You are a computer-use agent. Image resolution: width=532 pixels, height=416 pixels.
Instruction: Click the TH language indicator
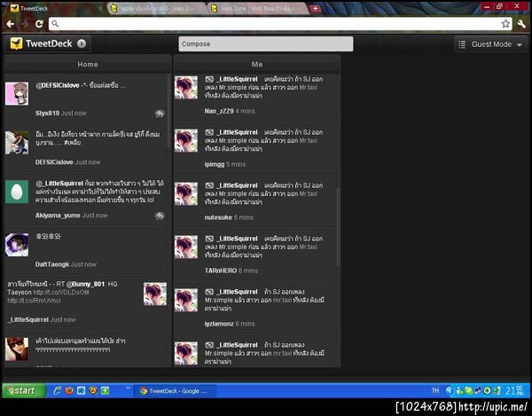tap(435, 391)
